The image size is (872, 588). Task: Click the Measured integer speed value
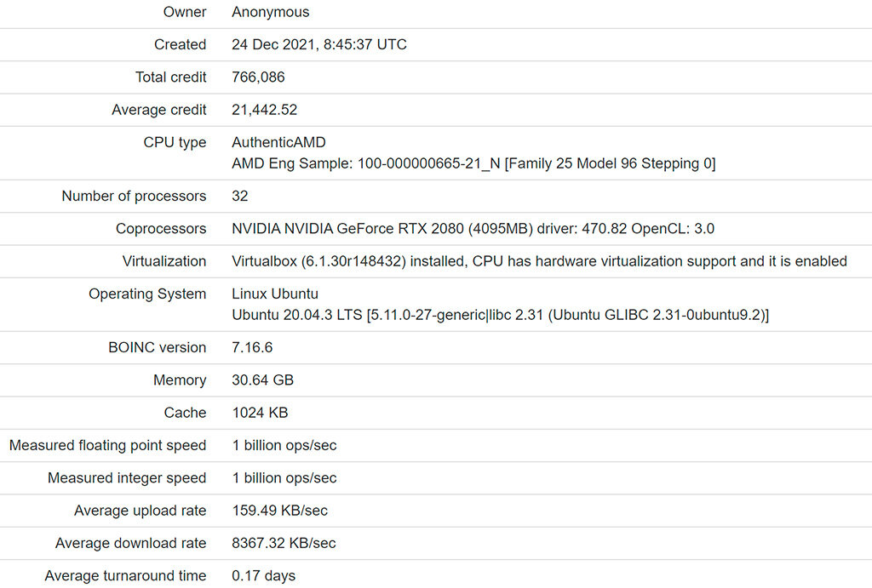tap(284, 478)
